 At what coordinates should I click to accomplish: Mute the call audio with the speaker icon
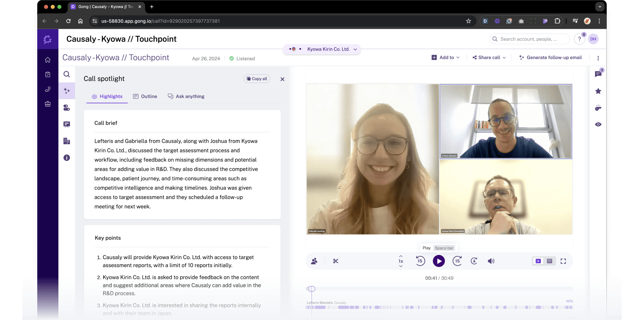[x=491, y=261]
